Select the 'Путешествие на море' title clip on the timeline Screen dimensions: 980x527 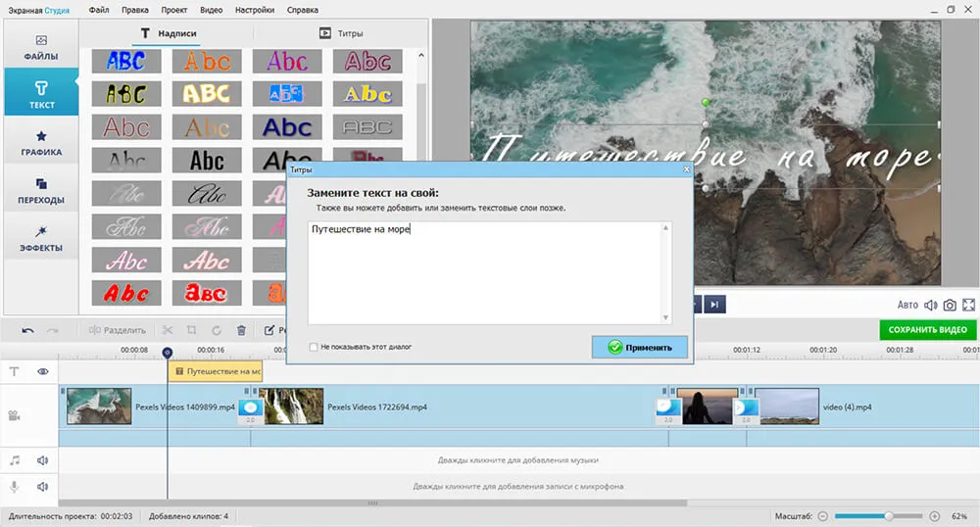[216, 371]
